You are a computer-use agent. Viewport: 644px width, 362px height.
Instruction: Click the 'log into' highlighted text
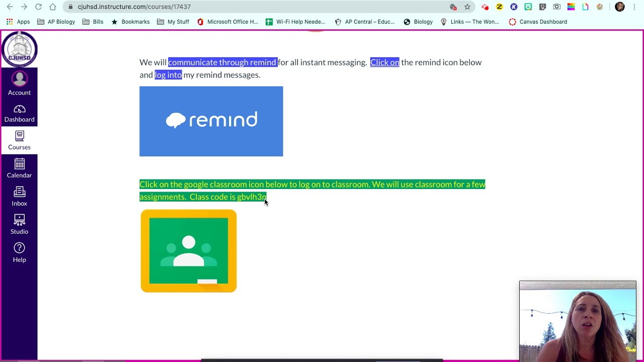click(x=168, y=75)
